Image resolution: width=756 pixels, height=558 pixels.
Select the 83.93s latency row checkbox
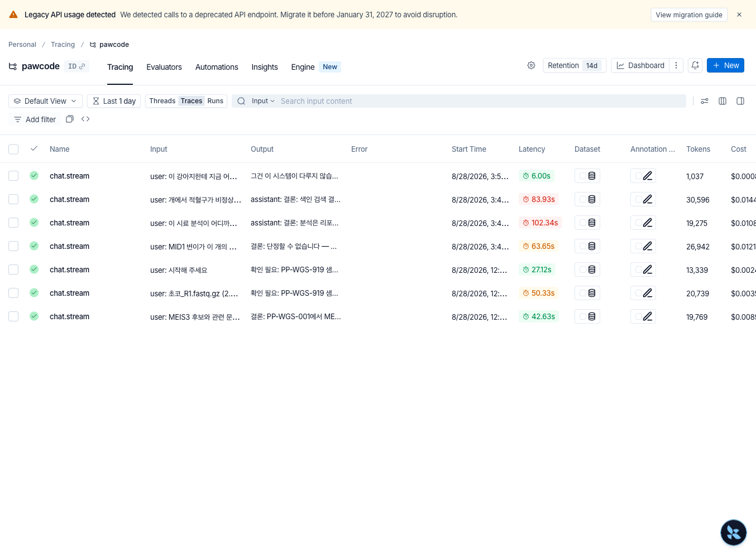click(13, 199)
